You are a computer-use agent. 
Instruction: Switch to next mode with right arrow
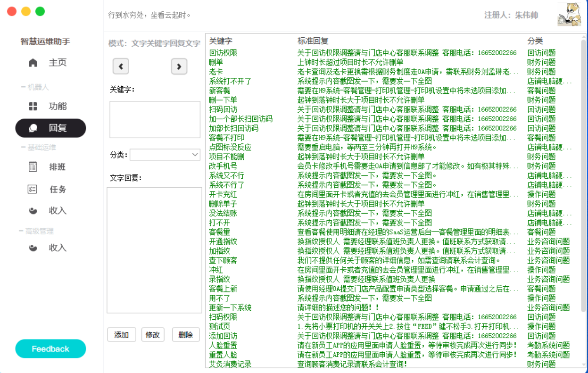coord(179,66)
